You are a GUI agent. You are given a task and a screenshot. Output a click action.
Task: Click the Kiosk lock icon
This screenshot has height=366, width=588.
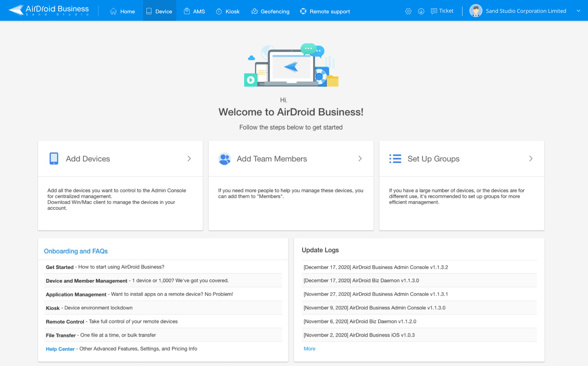(219, 11)
